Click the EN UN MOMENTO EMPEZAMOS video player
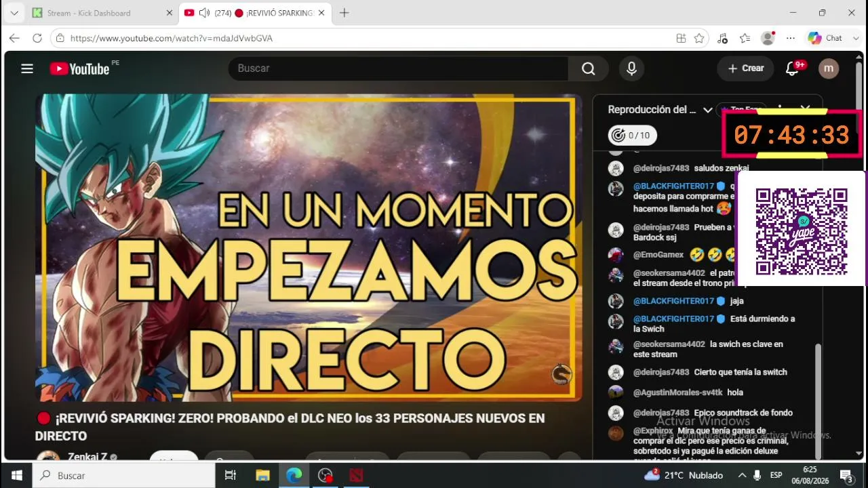 point(309,247)
